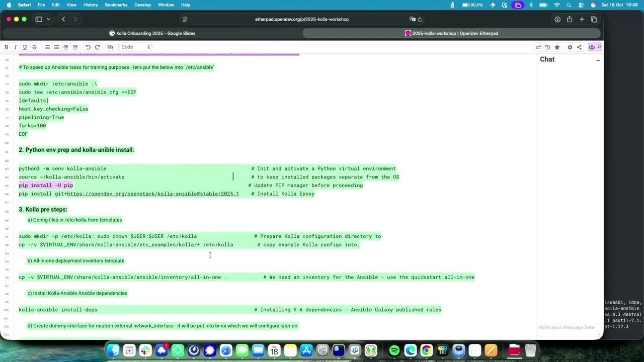644x362 pixels.
Task: Open Spotlight search in menu bar
Action: [x=569, y=5]
